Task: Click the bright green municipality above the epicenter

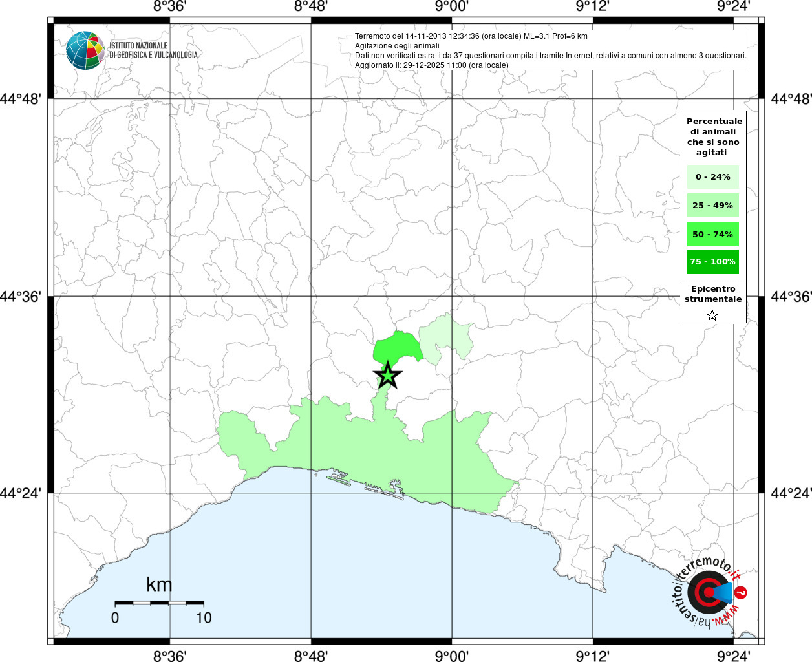Action: [x=397, y=347]
